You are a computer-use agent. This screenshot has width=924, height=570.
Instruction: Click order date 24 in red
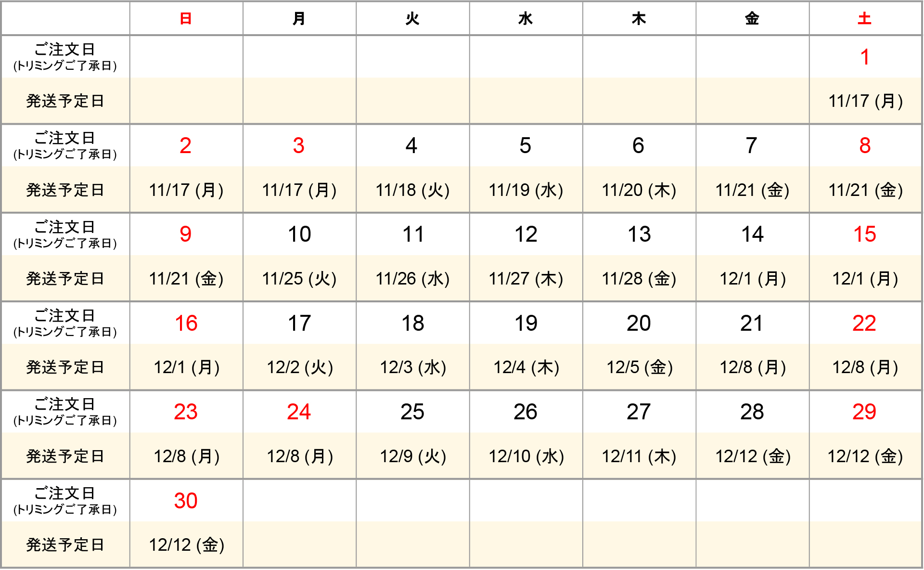[299, 412]
